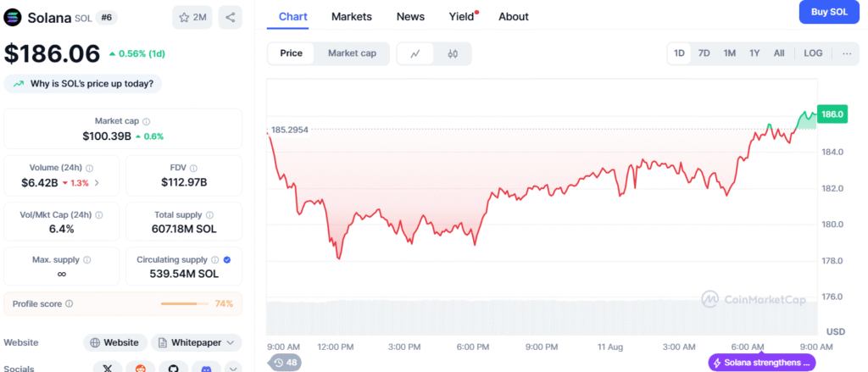Image resolution: width=868 pixels, height=372 pixels.
Task: Switch to the line chart view
Action: coord(415,53)
